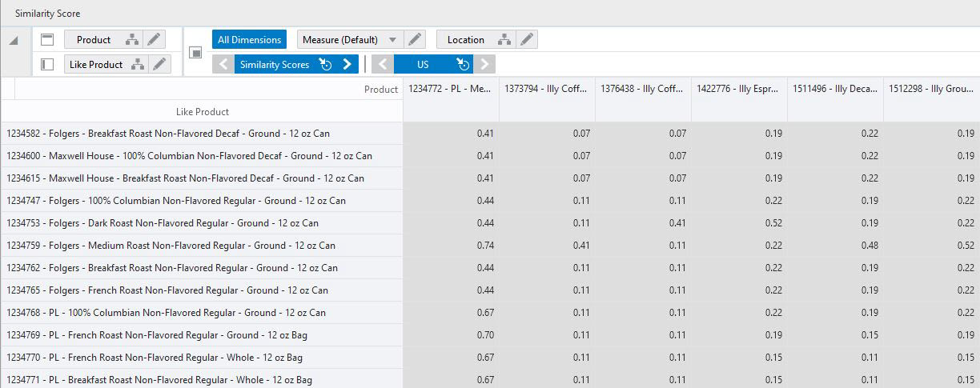Click the column axis layout icon
Screen dimensions: 980x388
click(47, 39)
